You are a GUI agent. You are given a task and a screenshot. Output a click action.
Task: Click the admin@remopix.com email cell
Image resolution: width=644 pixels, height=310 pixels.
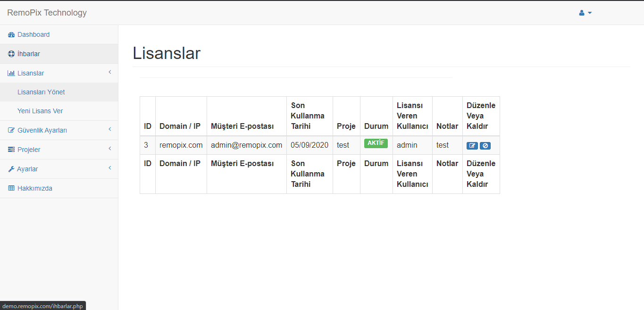pyautogui.click(x=246, y=145)
